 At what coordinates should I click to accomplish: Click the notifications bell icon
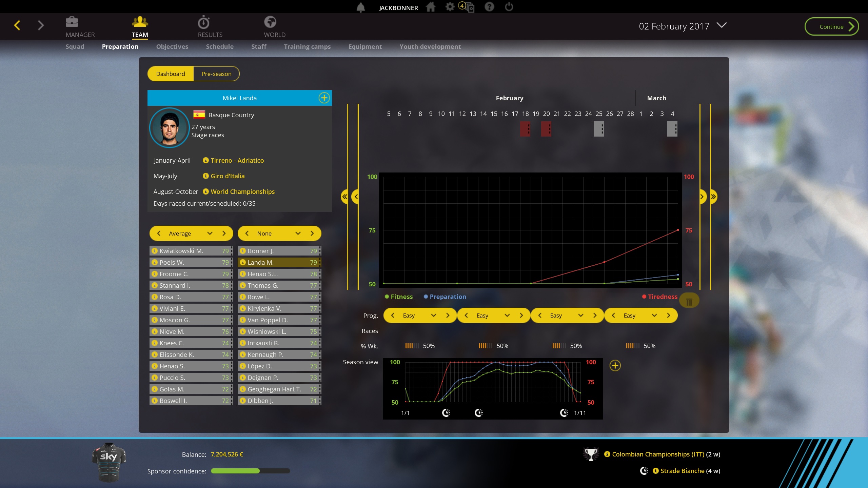pyautogui.click(x=361, y=7)
